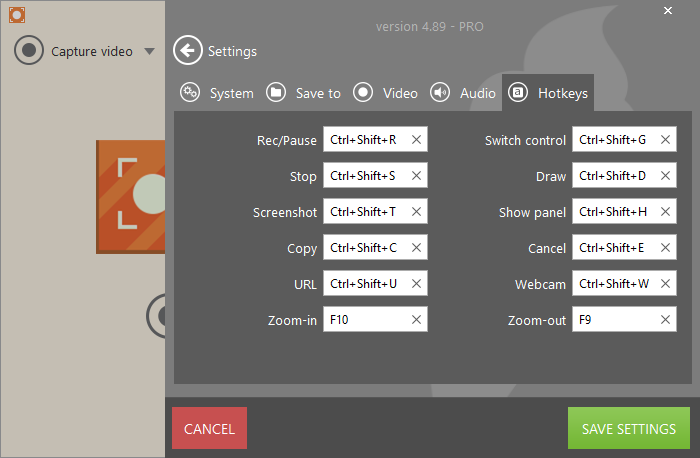Switch to the Save to tab

pos(304,93)
